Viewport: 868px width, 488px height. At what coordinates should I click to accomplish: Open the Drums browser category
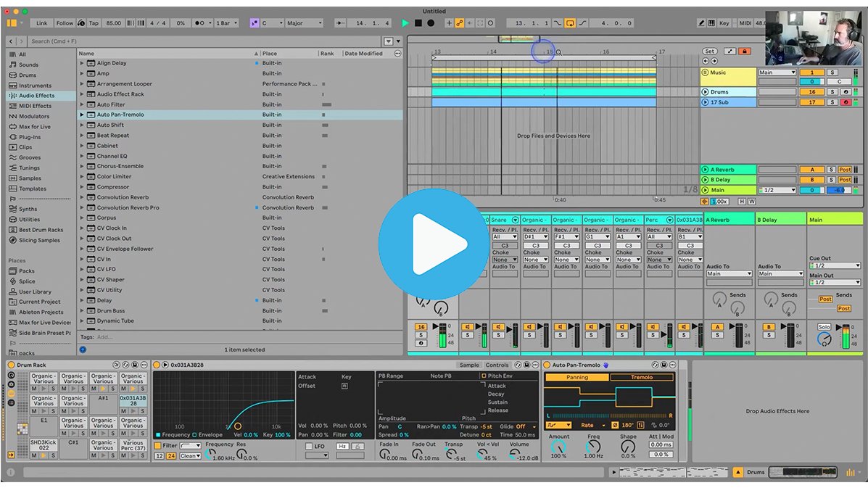(27, 75)
